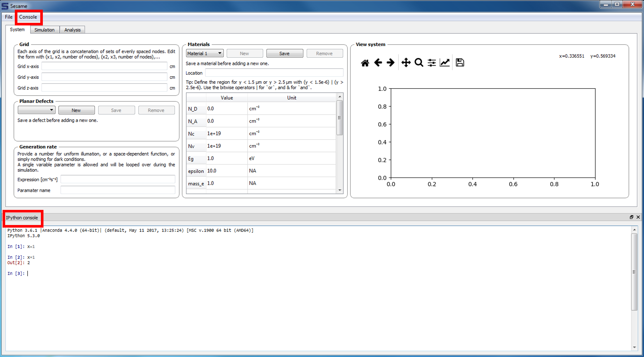Click the console scrollbar up arrow
The image size is (644, 357).
pos(634,230)
